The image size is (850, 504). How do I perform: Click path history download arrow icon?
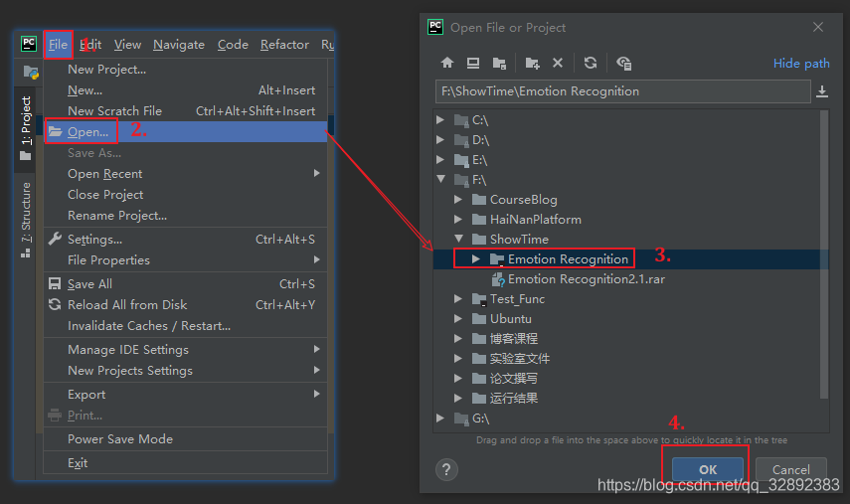coord(822,91)
